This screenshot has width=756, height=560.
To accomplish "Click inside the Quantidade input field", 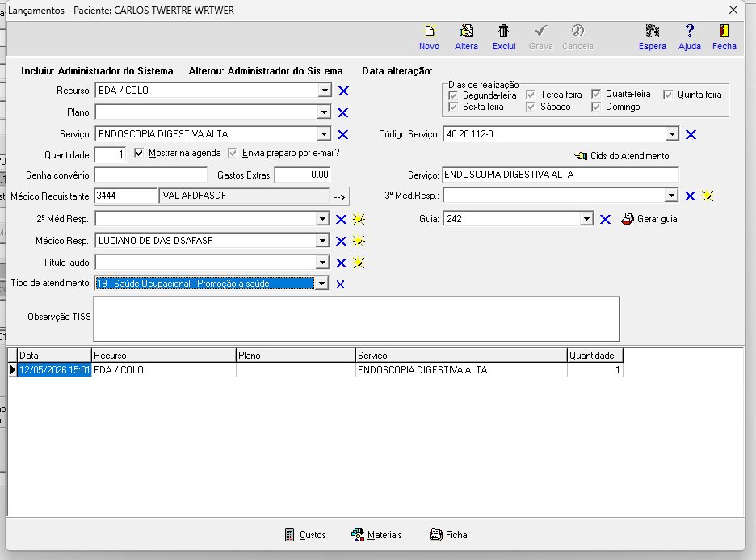I will (x=111, y=155).
